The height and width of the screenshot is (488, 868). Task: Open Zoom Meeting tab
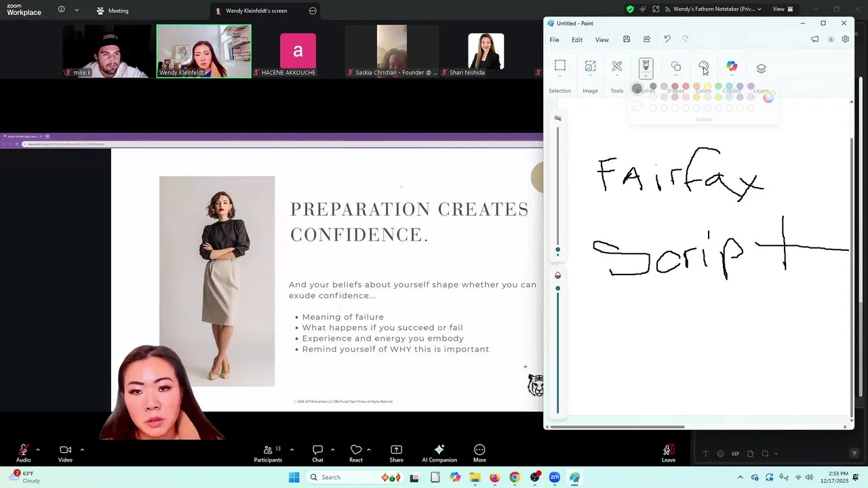click(x=113, y=11)
